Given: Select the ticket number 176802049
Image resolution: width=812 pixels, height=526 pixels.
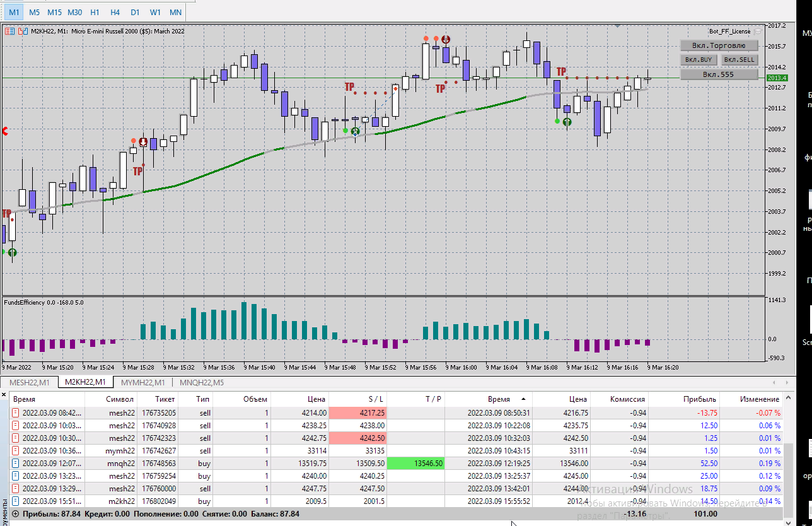Looking at the screenshot, I should point(159,501).
